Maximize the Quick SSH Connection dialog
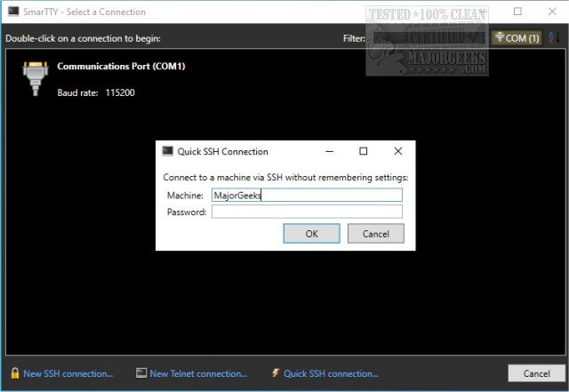This screenshot has height=392, width=569. click(x=364, y=151)
